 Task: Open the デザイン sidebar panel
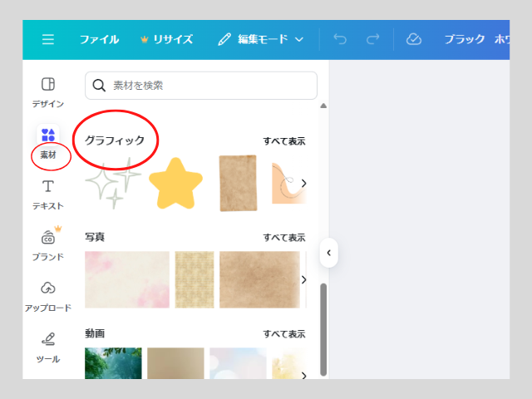click(x=48, y=92)
